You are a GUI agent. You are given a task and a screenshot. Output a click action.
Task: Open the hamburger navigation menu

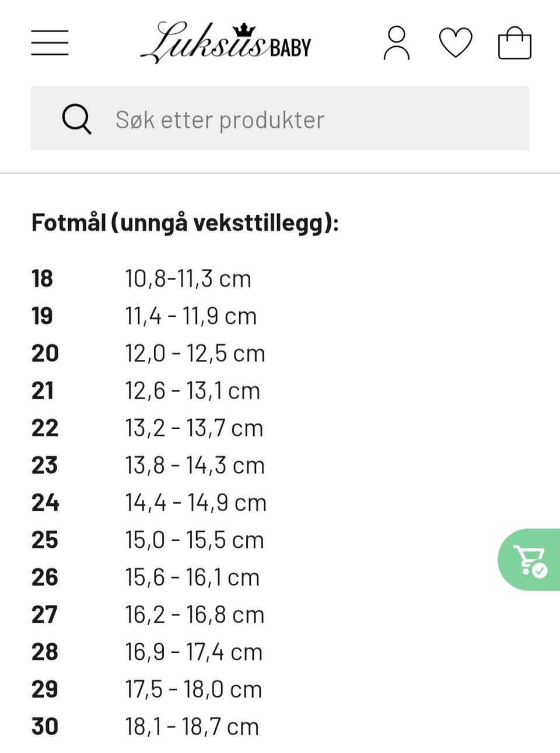point(50,43)
